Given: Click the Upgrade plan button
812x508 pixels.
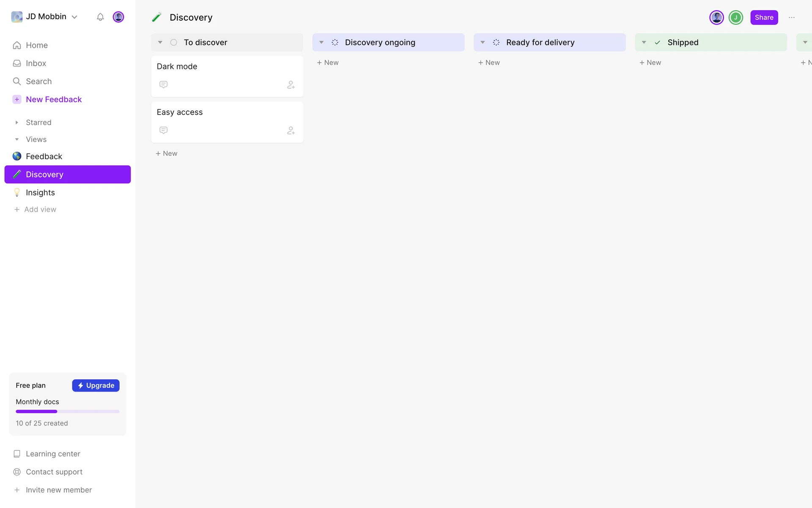Looking at the screenshot, I should (96, 385).
